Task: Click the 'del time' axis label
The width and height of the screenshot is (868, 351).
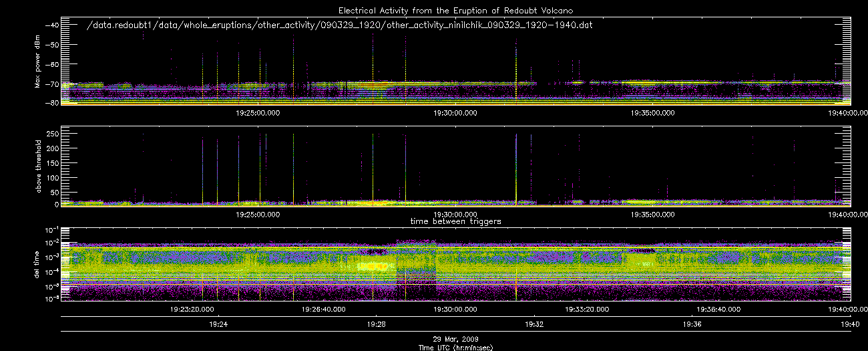Action: pyautogui.click(x=38, y=264)
